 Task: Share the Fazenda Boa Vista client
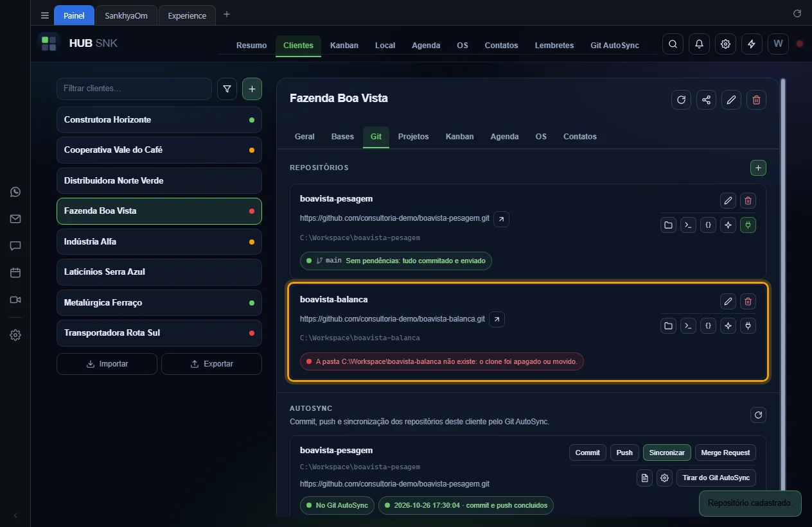[x=706, y=100]
